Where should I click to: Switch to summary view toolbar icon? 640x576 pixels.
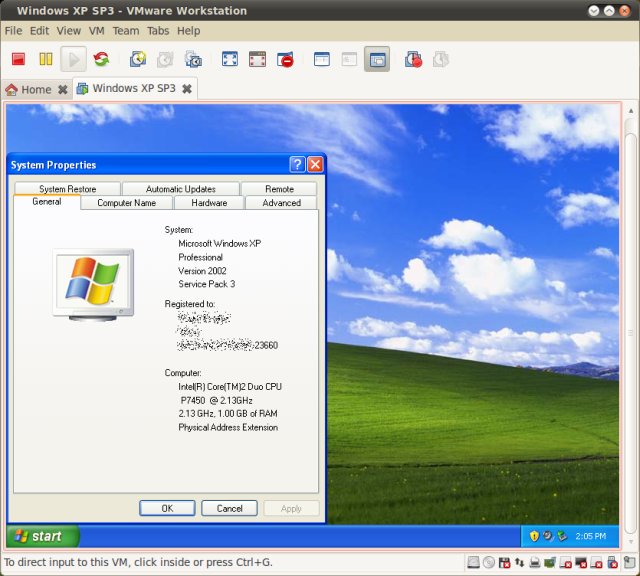point(322,59)
